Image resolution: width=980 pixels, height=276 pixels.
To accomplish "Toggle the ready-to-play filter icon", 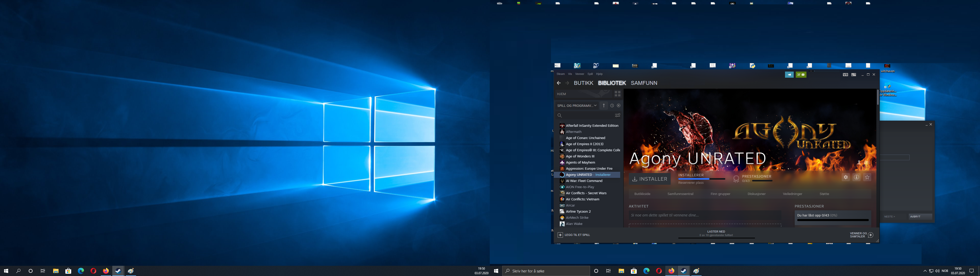I will (619, 106).
